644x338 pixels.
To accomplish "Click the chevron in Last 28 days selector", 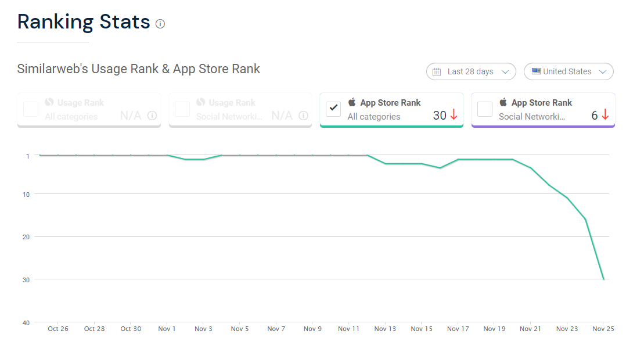I will coord(505,72).
